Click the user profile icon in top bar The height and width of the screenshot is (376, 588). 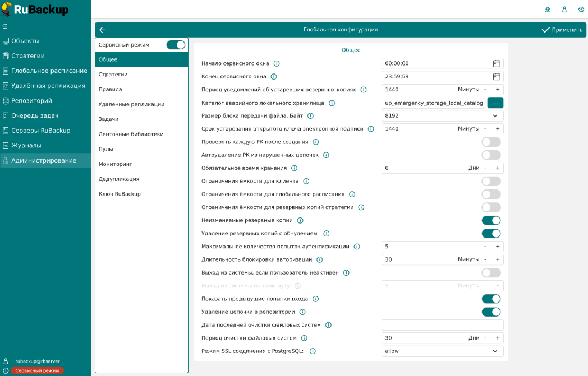coord(564,10)
